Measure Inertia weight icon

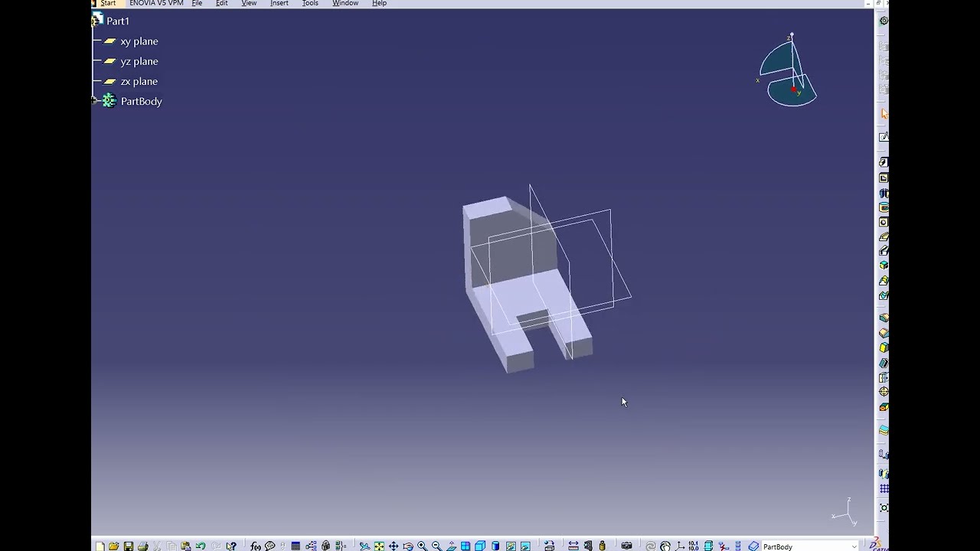pyautogui.click(x=602, y=546)
